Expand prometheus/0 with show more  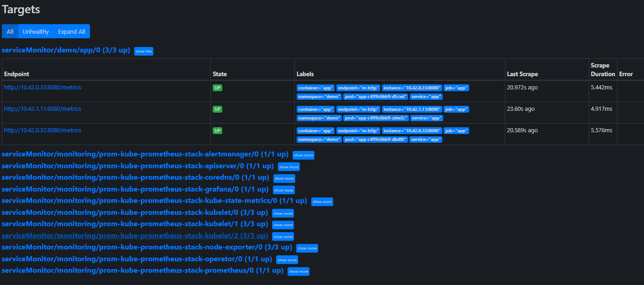[x=298, y=271]
